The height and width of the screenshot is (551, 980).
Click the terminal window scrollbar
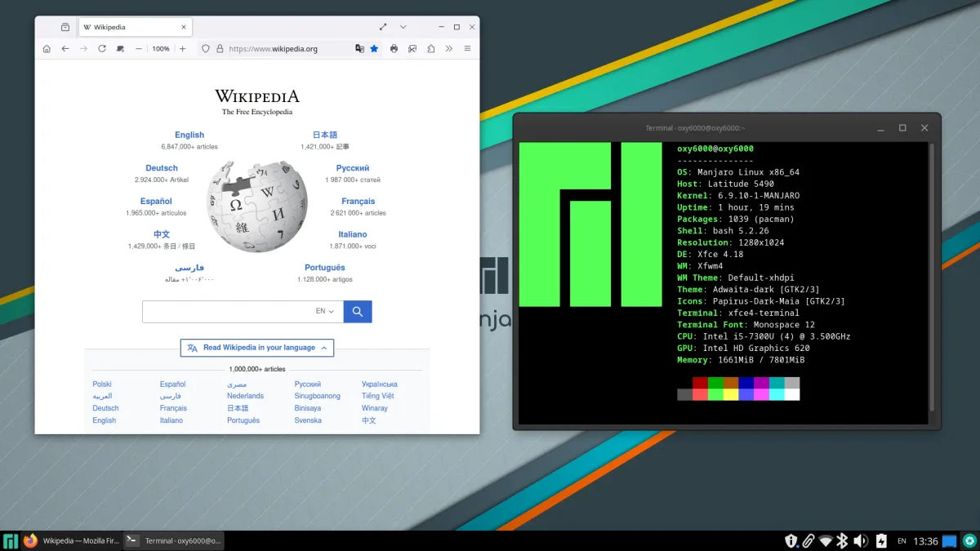(932, 278)
